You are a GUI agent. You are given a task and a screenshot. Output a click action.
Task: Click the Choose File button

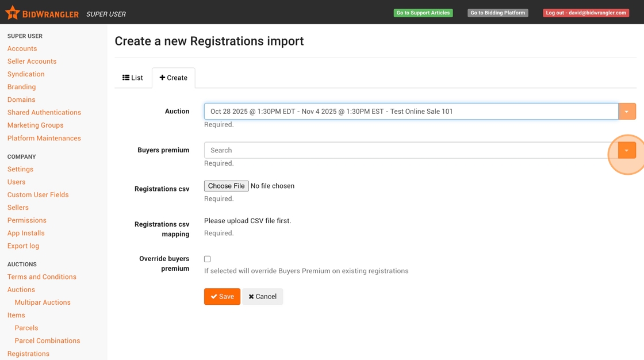(227, 186)
